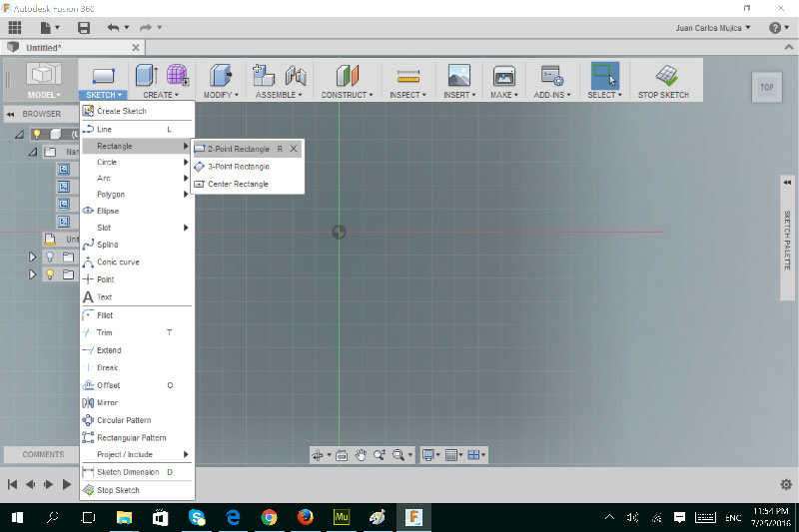Open the data panel grid icon
799x532 pixels.
(15, 28)
